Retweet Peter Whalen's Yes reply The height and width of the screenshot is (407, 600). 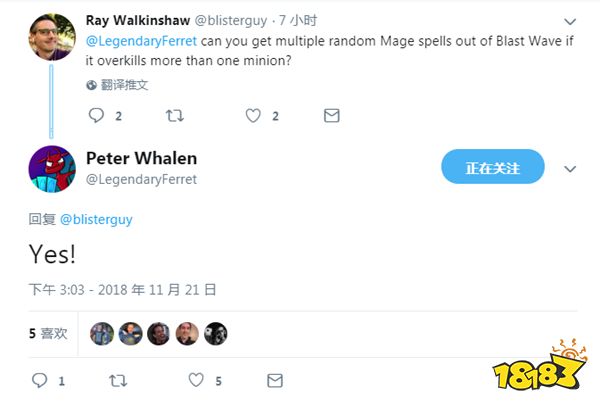tap(118, 381)
